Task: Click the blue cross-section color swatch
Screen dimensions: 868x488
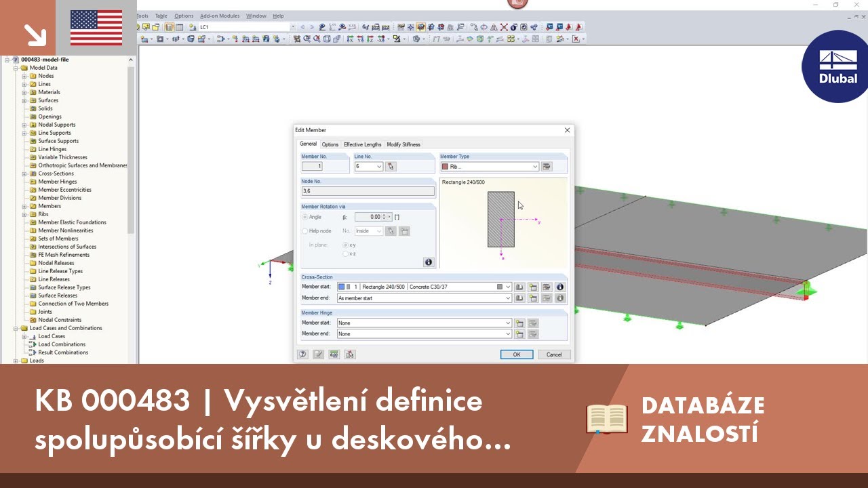Action: (x=341, y=287)
